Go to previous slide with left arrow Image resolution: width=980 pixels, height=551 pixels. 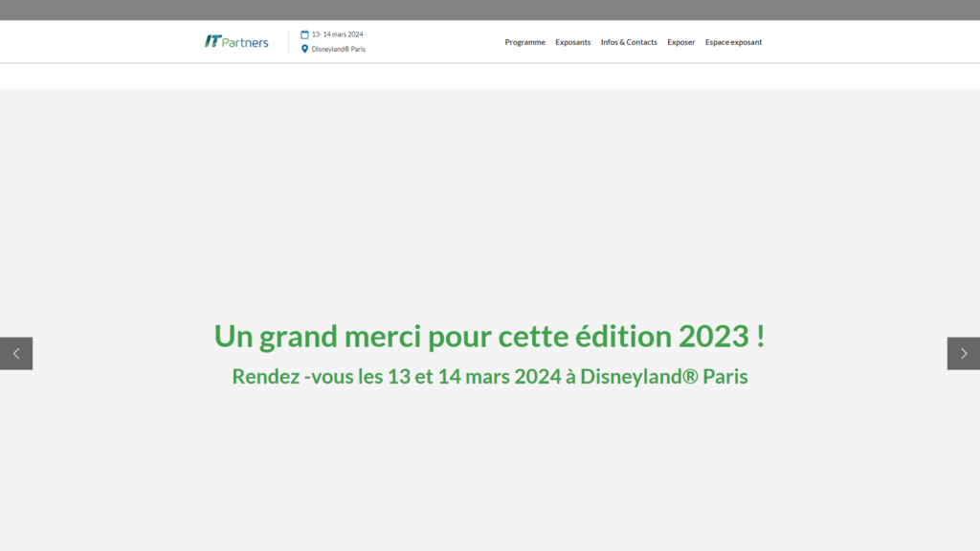(16, 354)
